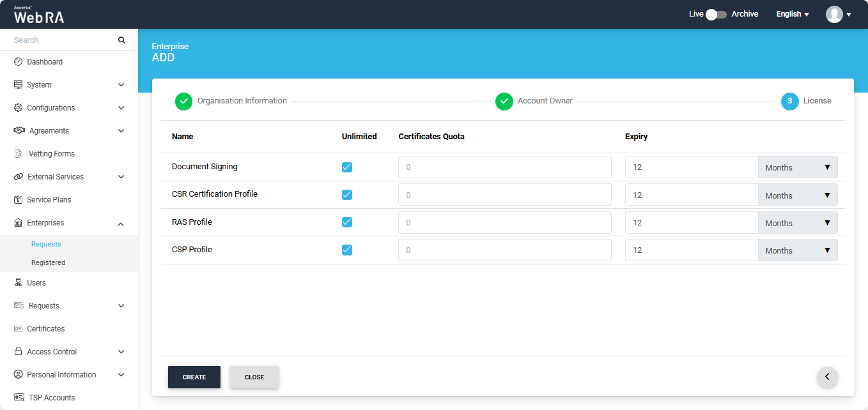Expand the Access Control chevron
This screenshot has height=410, width=868.
click(x=121, y=352)
